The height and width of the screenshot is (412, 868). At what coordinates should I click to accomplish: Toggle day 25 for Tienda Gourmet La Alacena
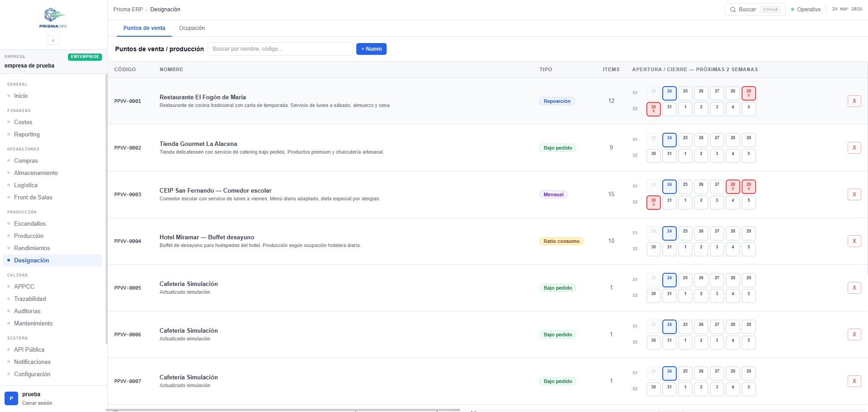pos(685,140)
